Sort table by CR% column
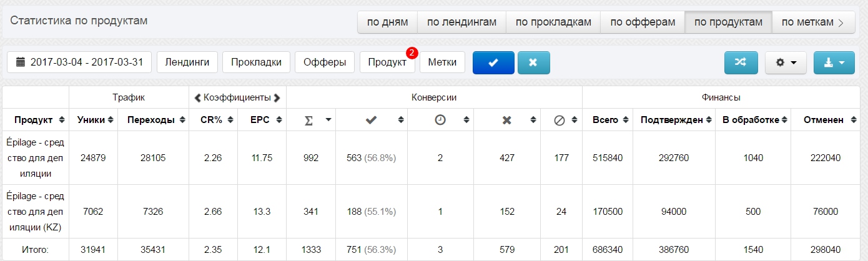 (x=213, y=120)
